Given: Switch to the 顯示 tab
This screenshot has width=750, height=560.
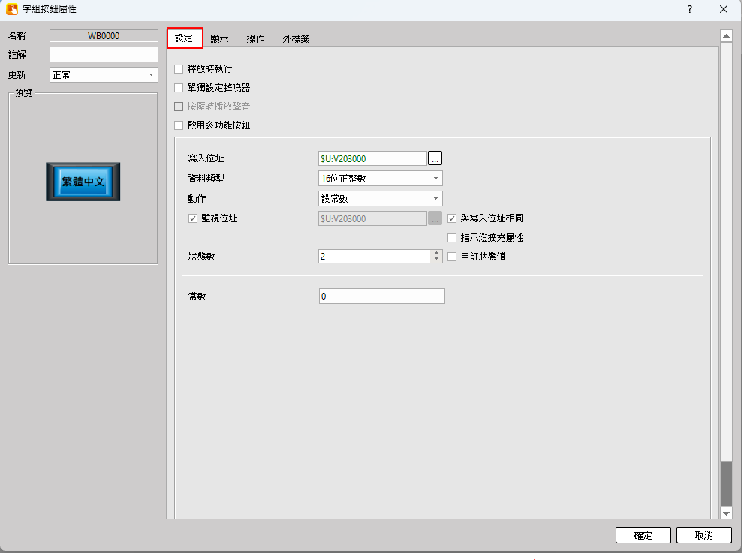Looking at the screenshot, I should 219,39.
